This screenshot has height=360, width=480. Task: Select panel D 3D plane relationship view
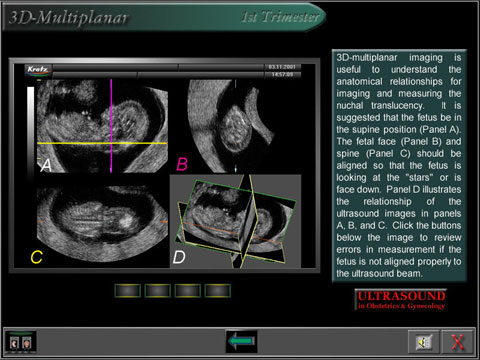point(235,221)
